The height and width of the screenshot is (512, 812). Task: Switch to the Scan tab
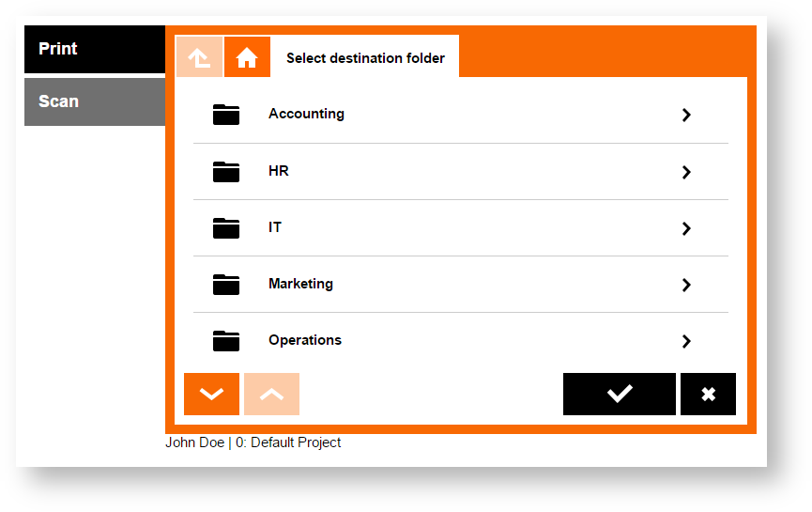coord(94,101)
